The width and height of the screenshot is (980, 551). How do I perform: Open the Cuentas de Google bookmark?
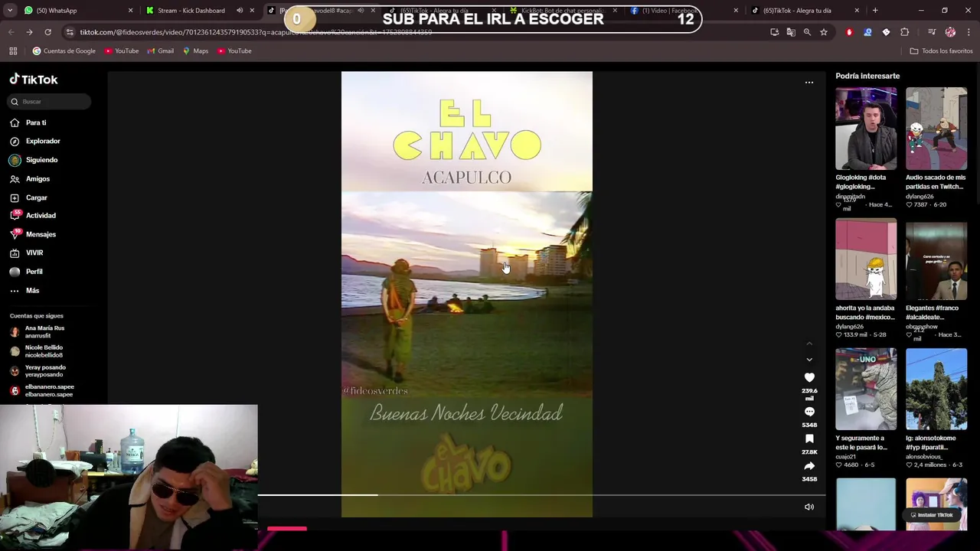click(64, 51)
